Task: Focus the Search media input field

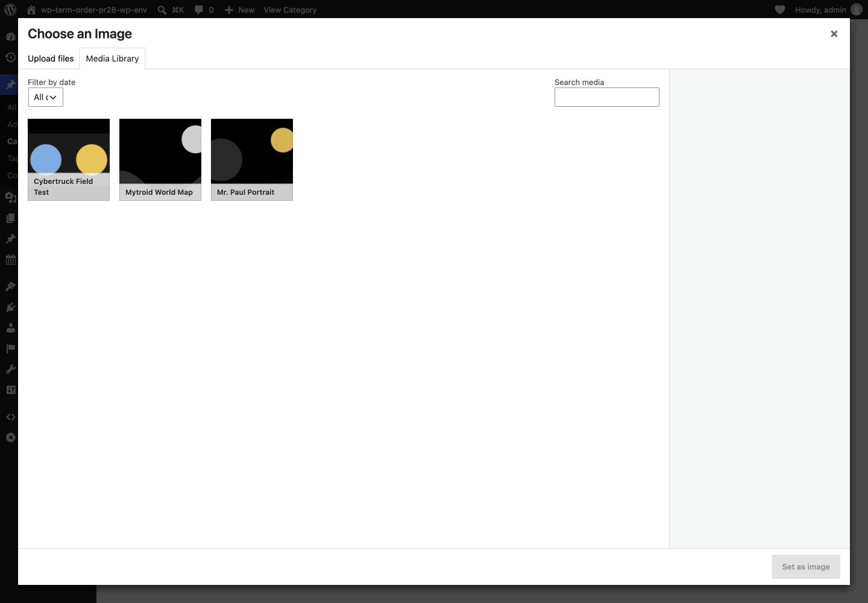Action: click(x=607, y=97)
